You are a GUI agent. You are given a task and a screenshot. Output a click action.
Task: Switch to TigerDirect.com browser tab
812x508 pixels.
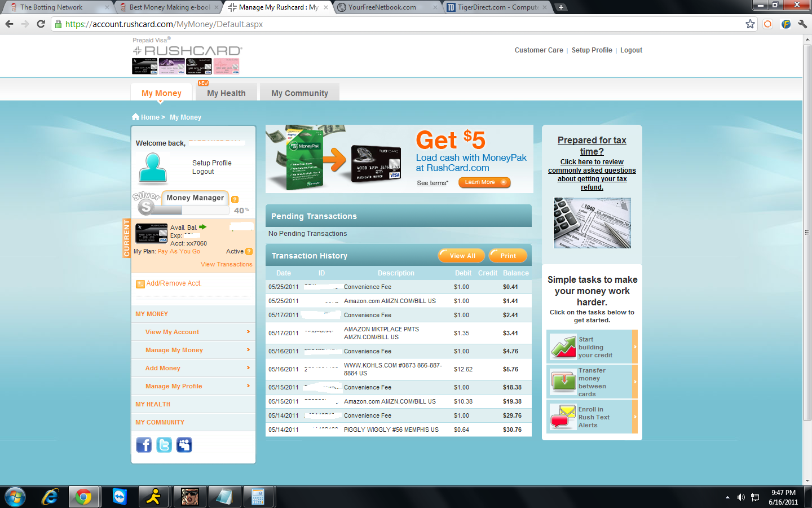(496, 7)
